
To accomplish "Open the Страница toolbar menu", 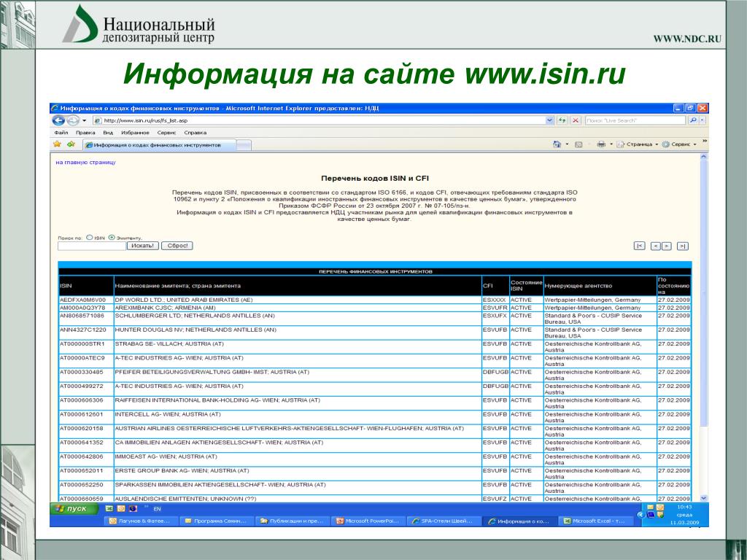I will (x=637, y=144).
